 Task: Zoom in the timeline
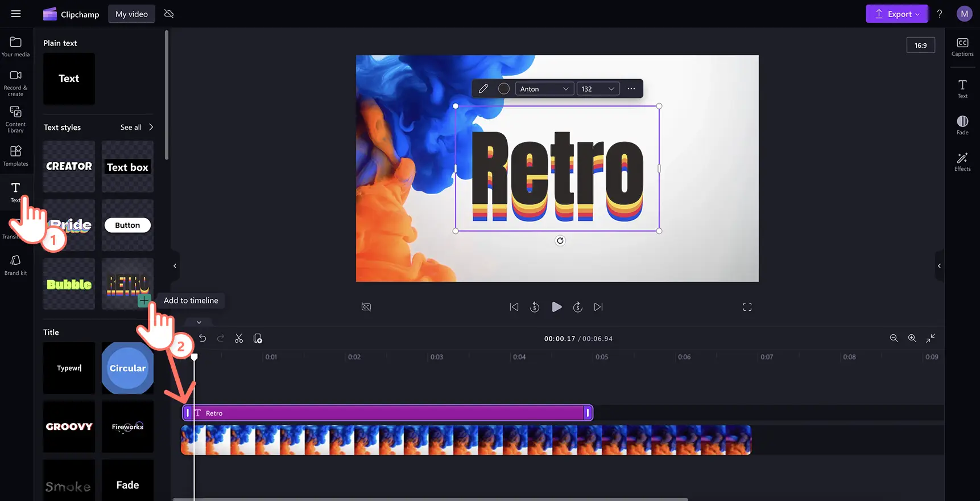912,338
